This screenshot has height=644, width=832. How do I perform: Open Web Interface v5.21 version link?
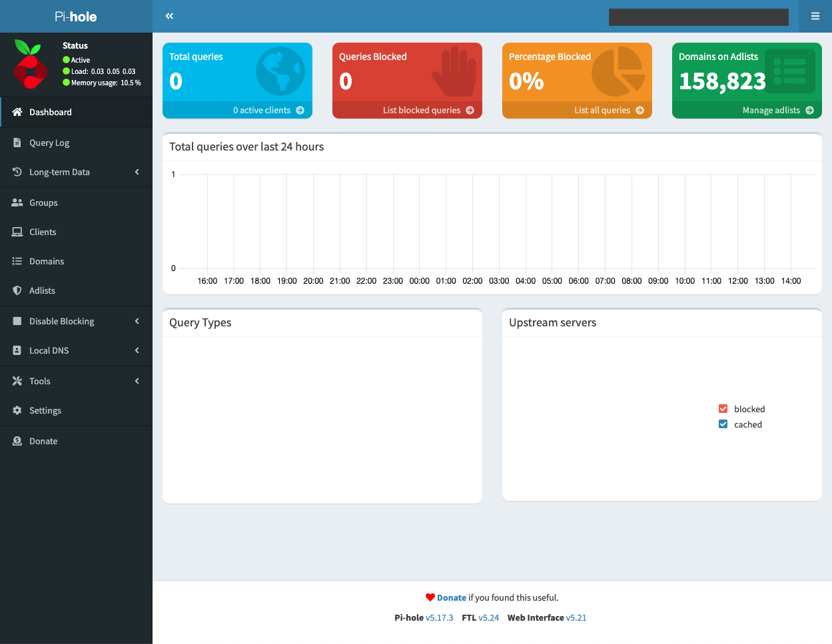[576, 617]
